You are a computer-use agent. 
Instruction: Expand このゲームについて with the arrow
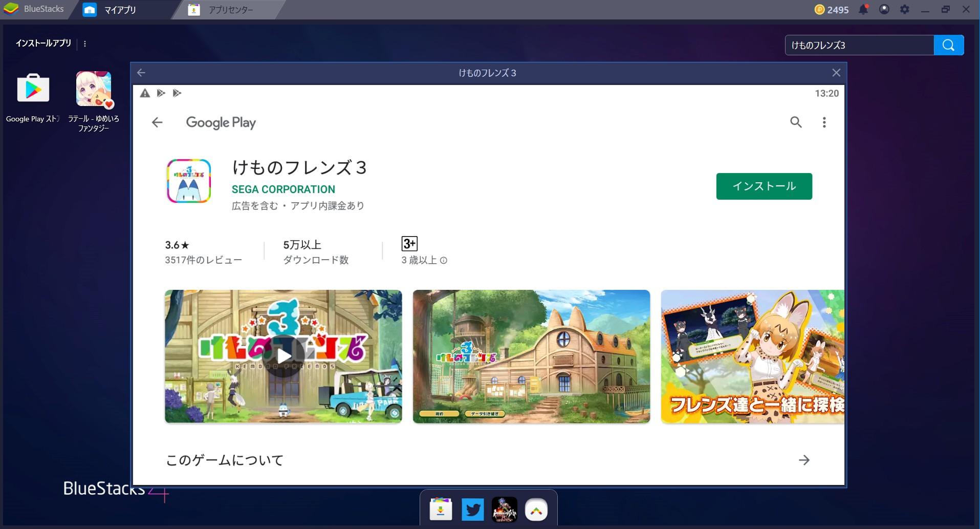click(804, 460)
